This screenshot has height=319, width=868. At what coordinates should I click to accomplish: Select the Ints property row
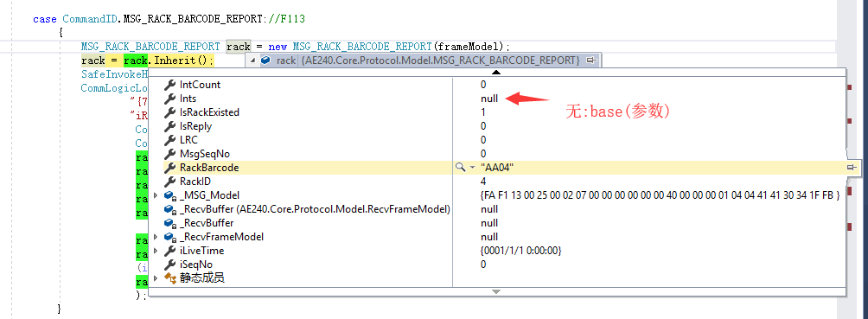[496, 98]
